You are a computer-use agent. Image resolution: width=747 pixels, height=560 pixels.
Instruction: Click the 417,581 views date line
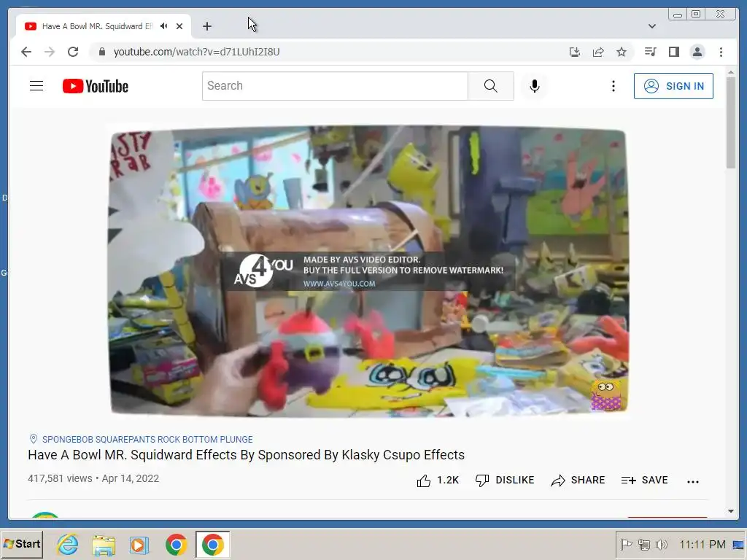point(93,478)
